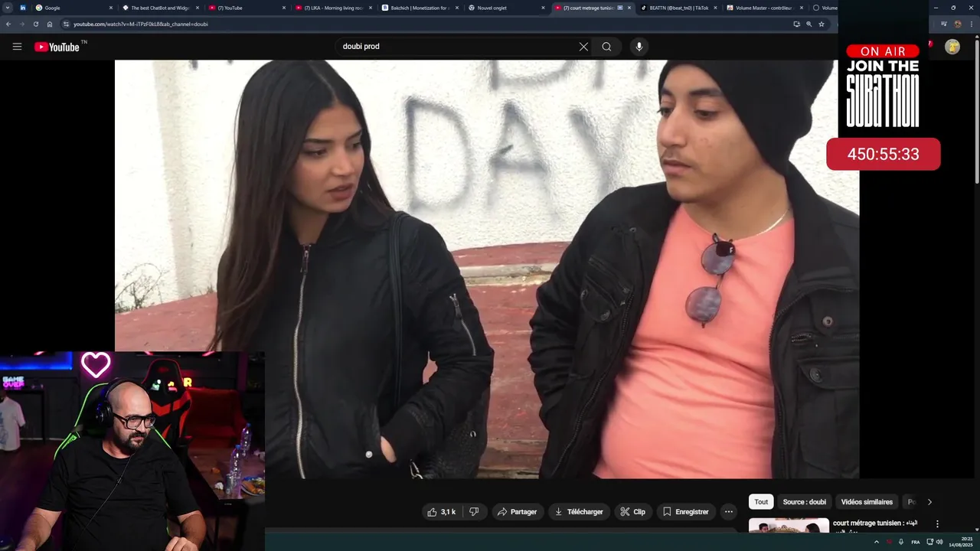Viewport: 980px width, 551px height.
Task: Switch to the LIKA - Morning living room tab
Action: click(333, 8)
